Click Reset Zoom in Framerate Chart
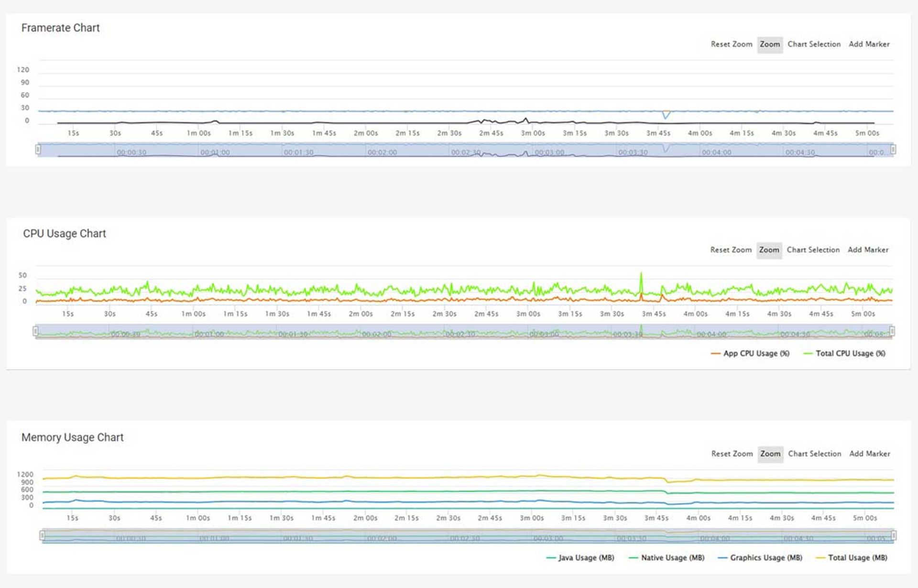Screen dimensions: 918x588 point(731,44)
